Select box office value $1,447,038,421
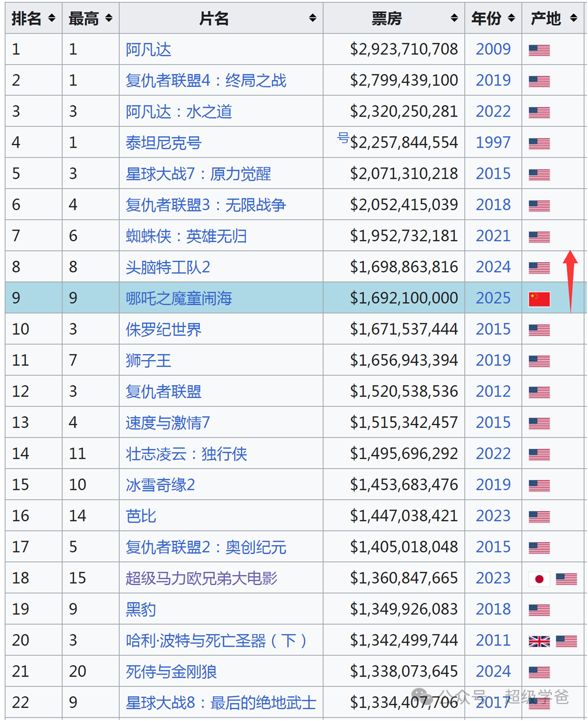 (404, 516)
